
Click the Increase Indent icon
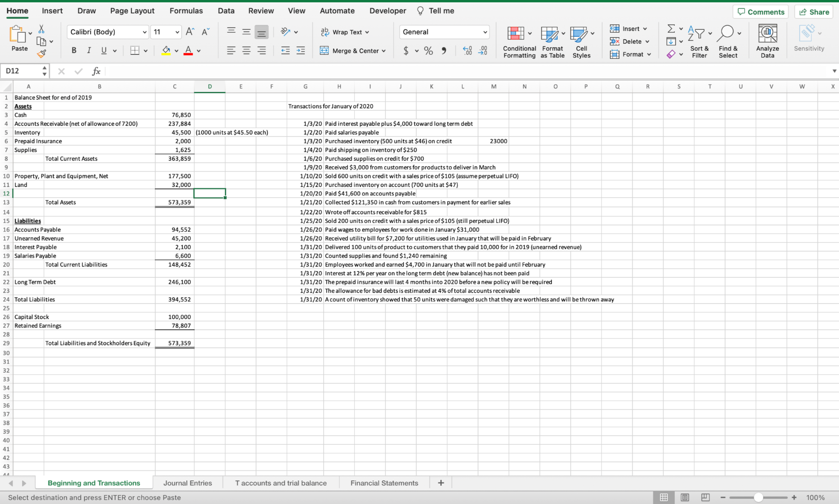click(300, 51)
